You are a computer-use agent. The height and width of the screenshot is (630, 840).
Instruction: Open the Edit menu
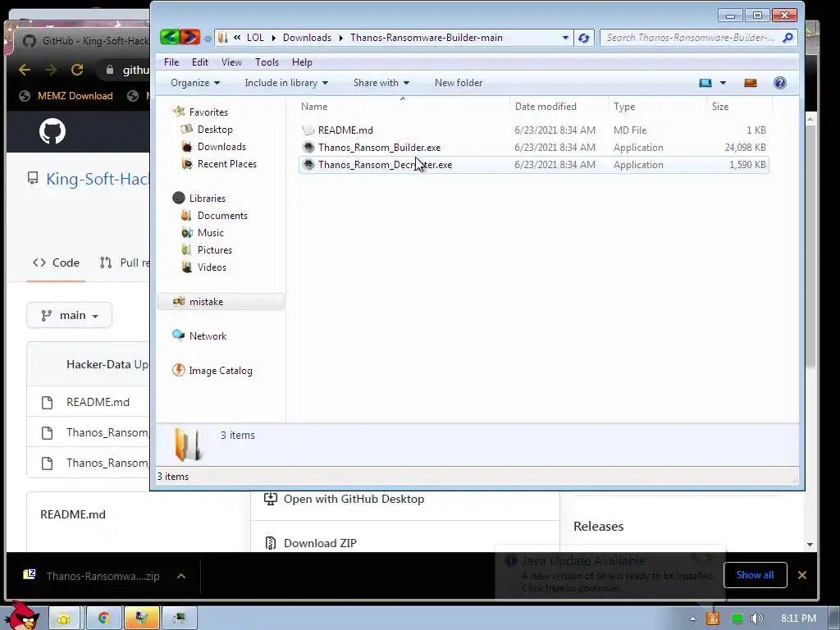click(x=200, y=62)
